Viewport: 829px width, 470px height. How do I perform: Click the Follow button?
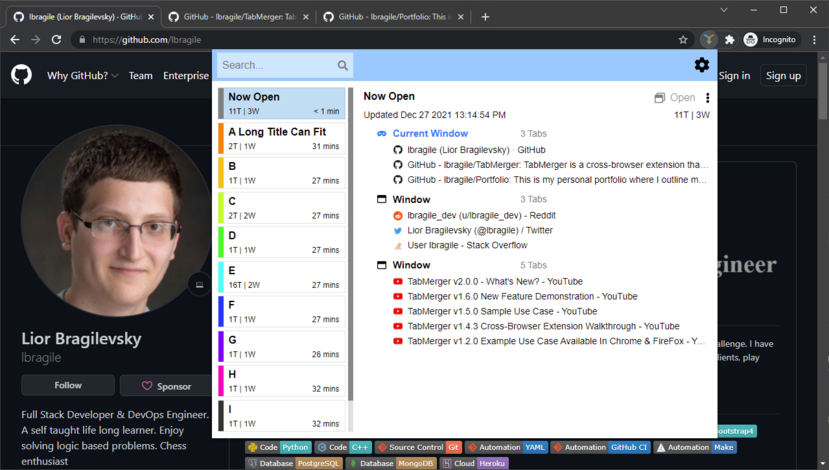pos(68,385)
